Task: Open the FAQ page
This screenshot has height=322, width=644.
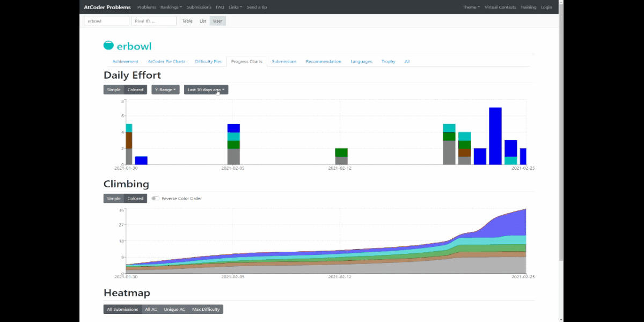Action: (220, 7)
